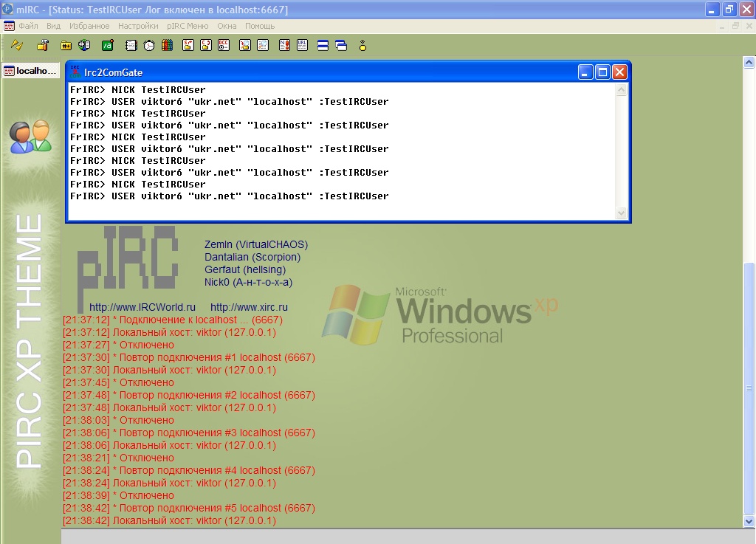Open the URL list toolbar icon
Image resolution: width=756 pixels, height=544 pixels.
tap(302, 45)
